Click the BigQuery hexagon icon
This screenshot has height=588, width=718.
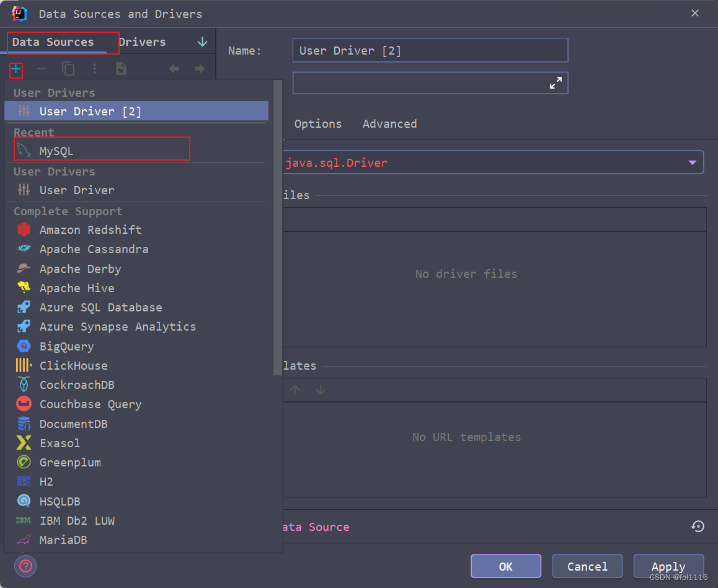[24, 346]
